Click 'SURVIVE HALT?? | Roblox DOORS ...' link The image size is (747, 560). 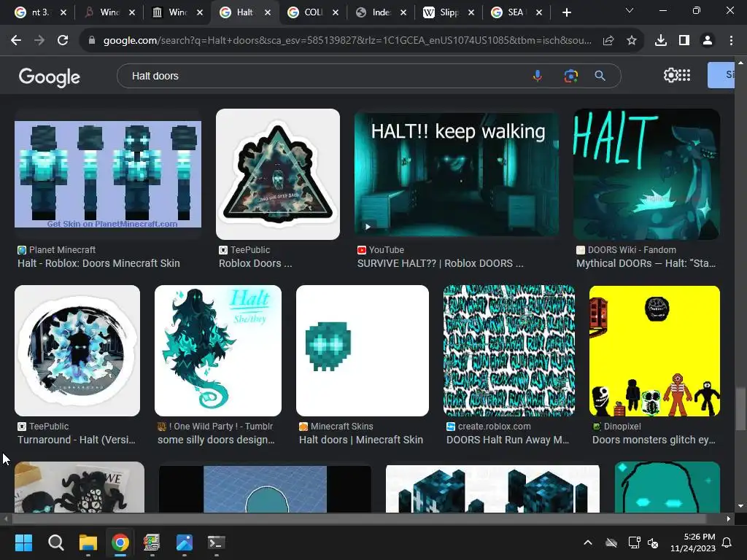tap(440, 263)
